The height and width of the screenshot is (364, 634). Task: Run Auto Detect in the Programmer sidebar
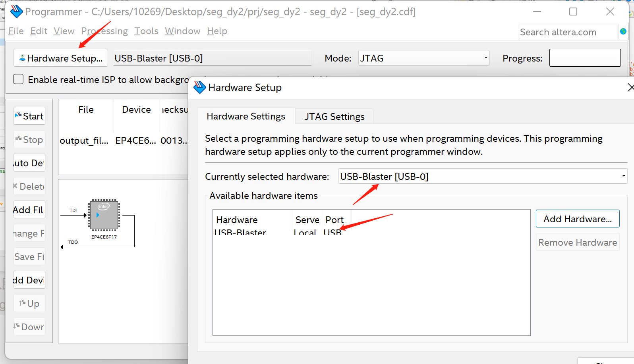(29, 163)
